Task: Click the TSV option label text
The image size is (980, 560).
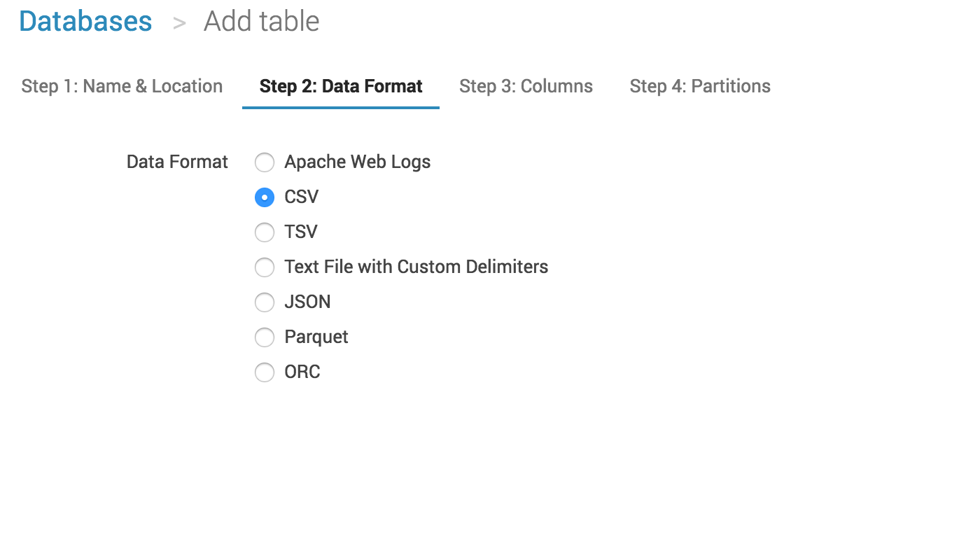Action: click(301, 232)
